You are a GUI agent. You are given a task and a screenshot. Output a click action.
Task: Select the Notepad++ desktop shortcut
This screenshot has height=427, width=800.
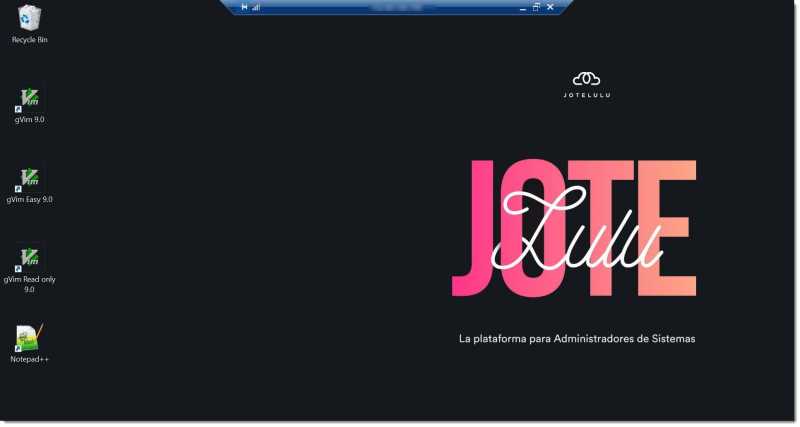pos(29,344)
